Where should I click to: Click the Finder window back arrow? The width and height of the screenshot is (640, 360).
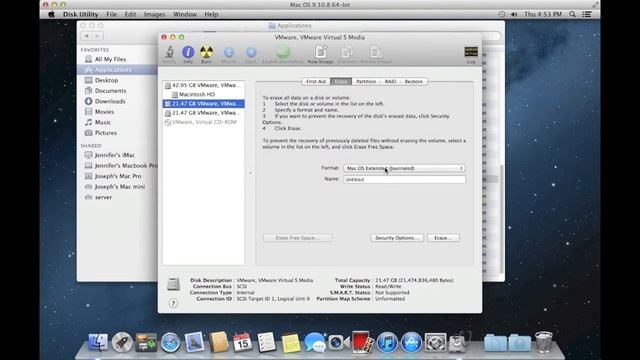click(86, 36)
